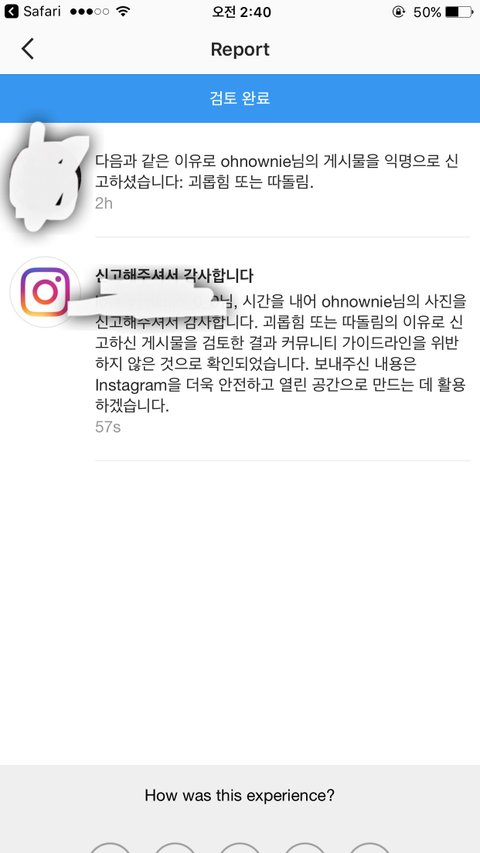This screenshot has width=480, height=853.
Task: Go back using the left arrow
Action: [28, 49]
